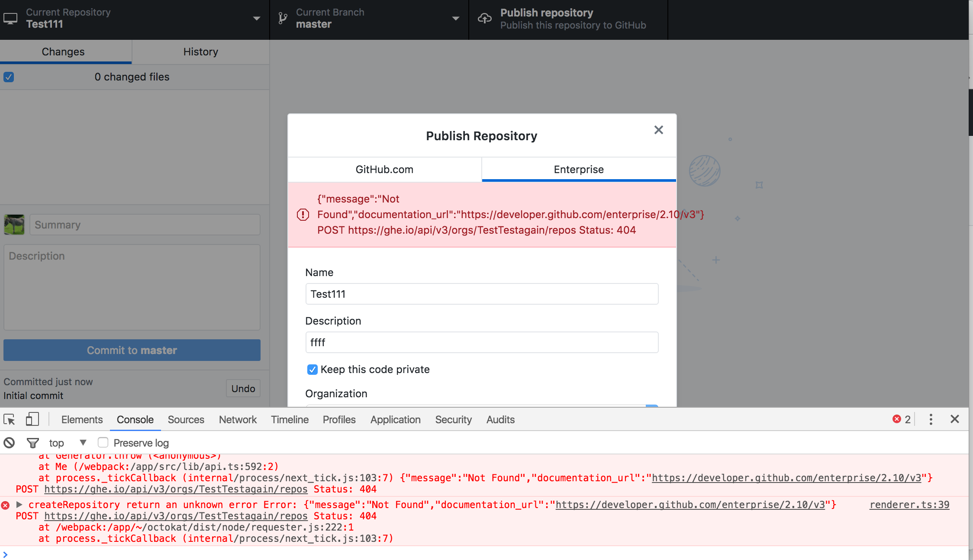This screenshot has height=560, width=973.
Task: Click the Summary input field
Action: pos(145,225)
